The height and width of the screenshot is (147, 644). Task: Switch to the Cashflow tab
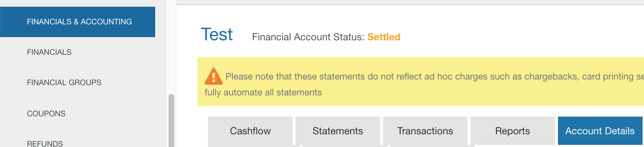[250, 131]
